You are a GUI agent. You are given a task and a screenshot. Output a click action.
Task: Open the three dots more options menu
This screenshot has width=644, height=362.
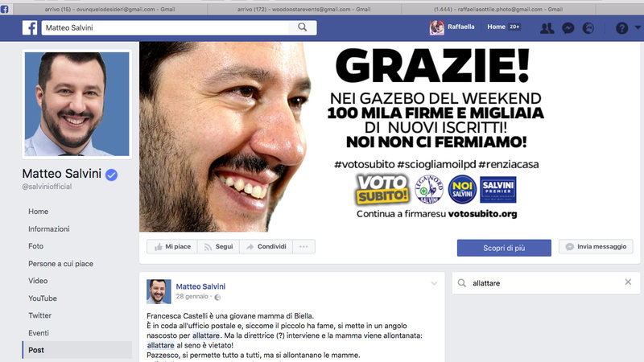click(x=303, y=247)
